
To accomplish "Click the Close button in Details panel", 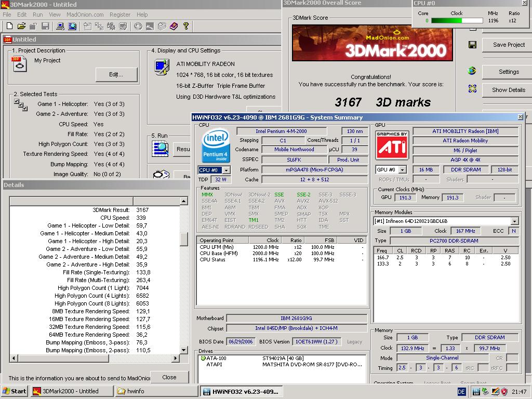I will coord(169,377).
